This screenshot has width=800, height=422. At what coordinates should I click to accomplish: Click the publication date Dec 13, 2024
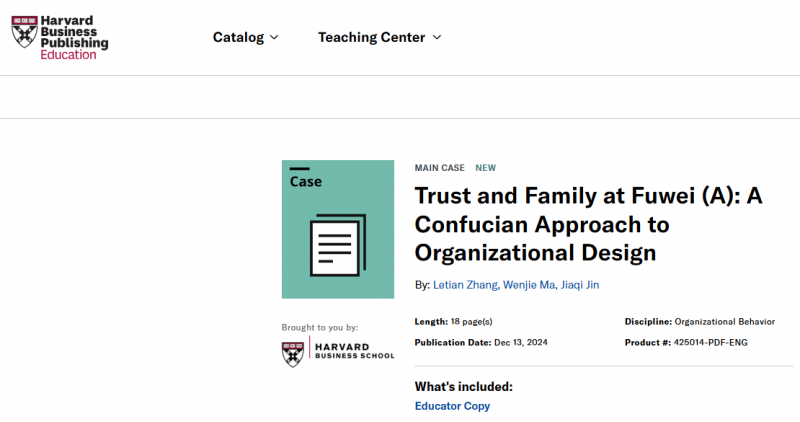click(521, 342)
